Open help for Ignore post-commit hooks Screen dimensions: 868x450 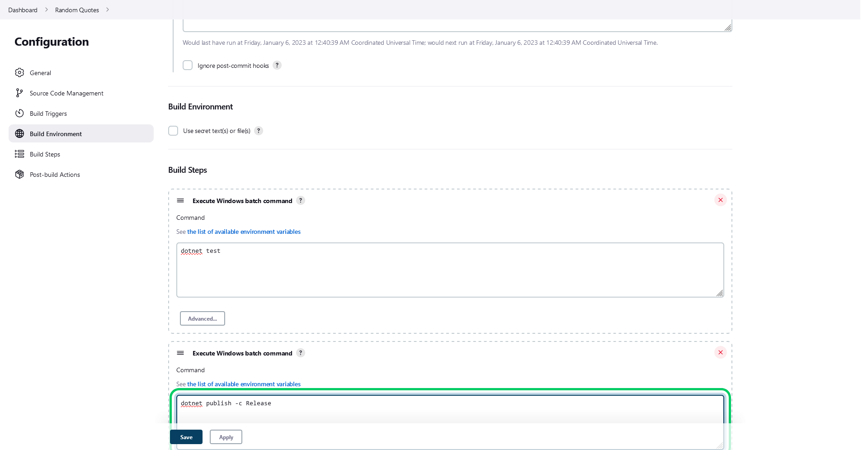(277, 65)
